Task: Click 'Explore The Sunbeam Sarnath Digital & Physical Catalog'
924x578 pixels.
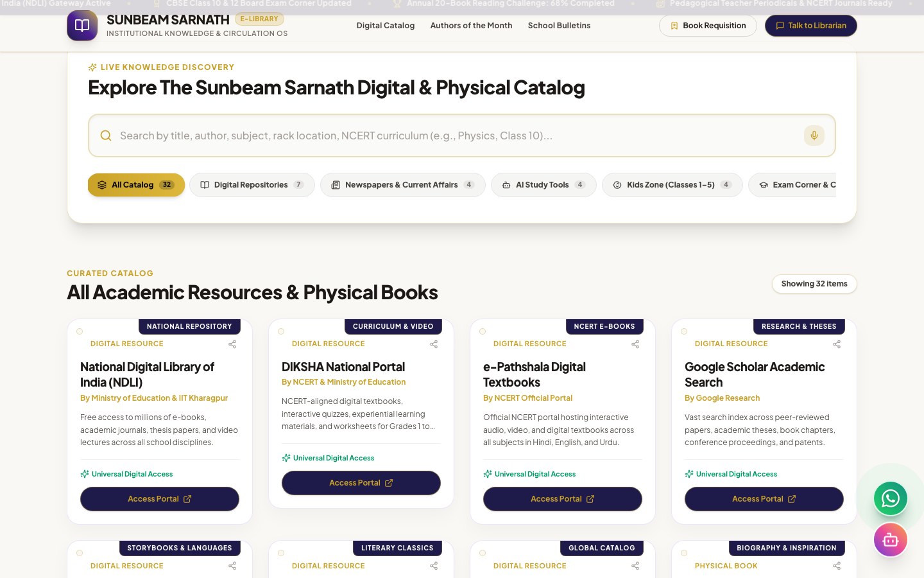Action: tap(336, 87)
